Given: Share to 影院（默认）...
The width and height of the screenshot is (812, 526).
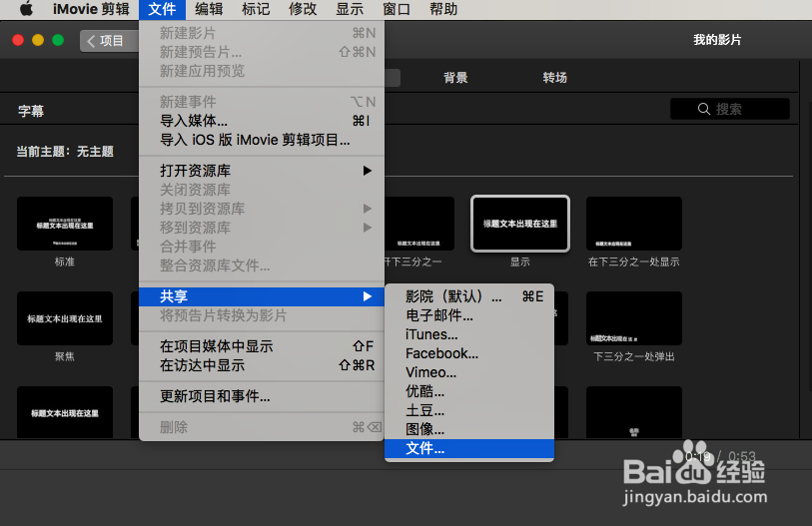Looking at the screenshot, I should click(469, 296).
